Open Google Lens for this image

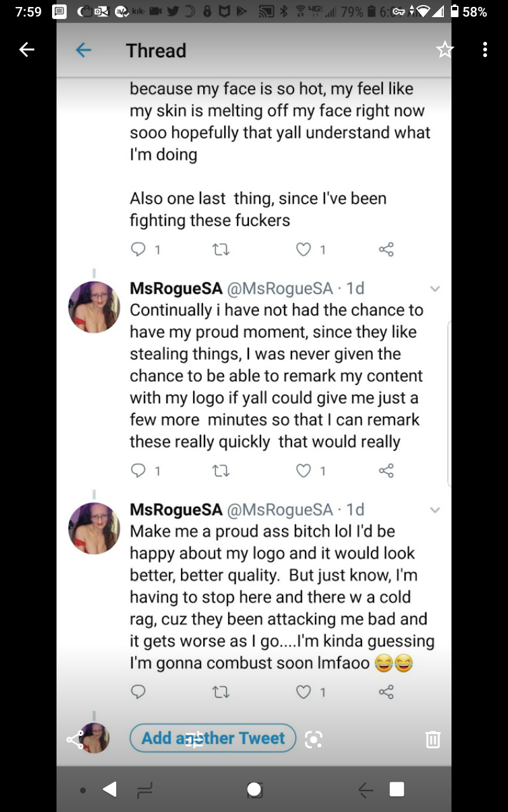314,738
